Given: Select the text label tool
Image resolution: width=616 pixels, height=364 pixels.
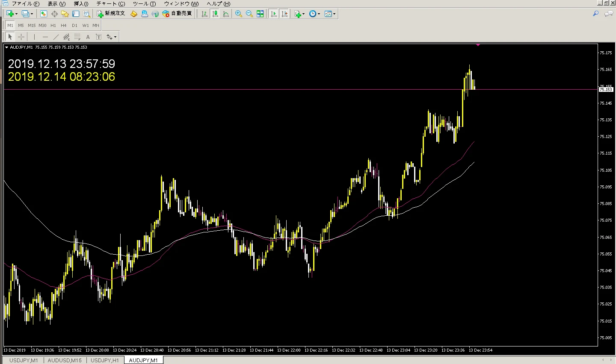Looking at the screenshot, I should click(x=88, y=37).
